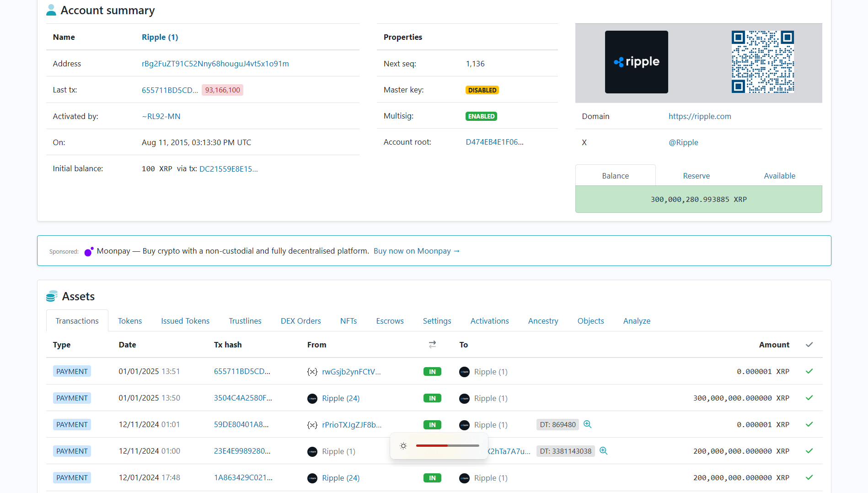
Task: Click the Moonpay sponsor logo icon
Action: click(89, 251)
